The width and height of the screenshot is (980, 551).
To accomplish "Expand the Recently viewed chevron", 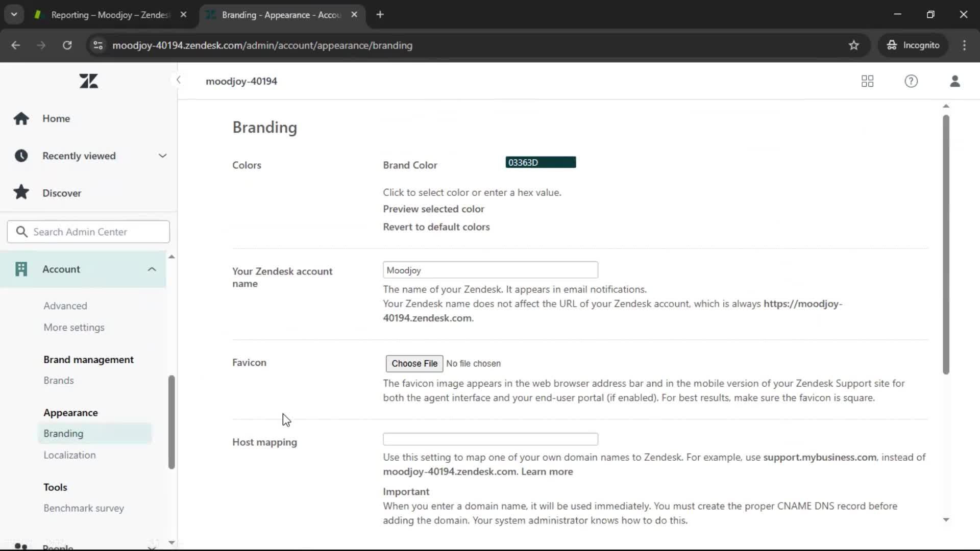I will click(x=162, y=156).
